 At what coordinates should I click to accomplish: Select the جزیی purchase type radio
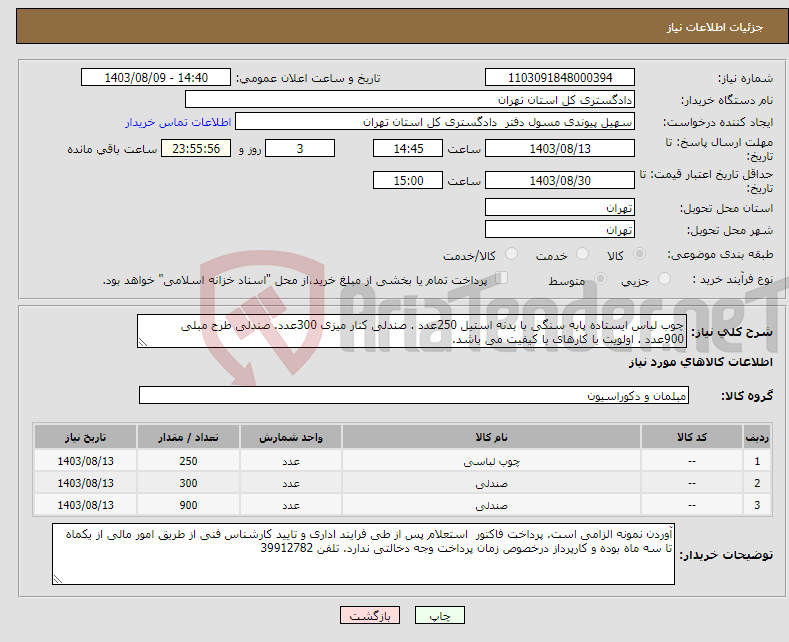point(664,279)
